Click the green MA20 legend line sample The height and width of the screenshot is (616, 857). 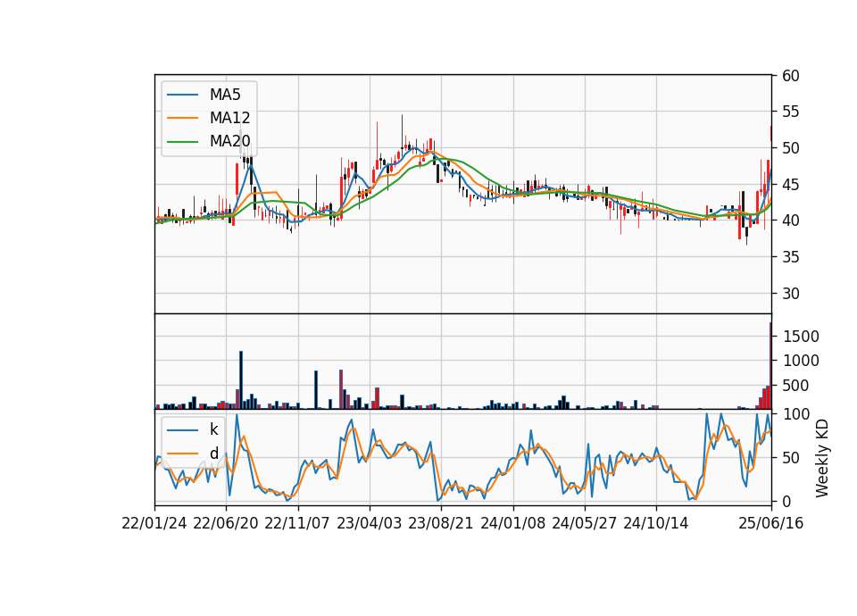coord(182,141)
